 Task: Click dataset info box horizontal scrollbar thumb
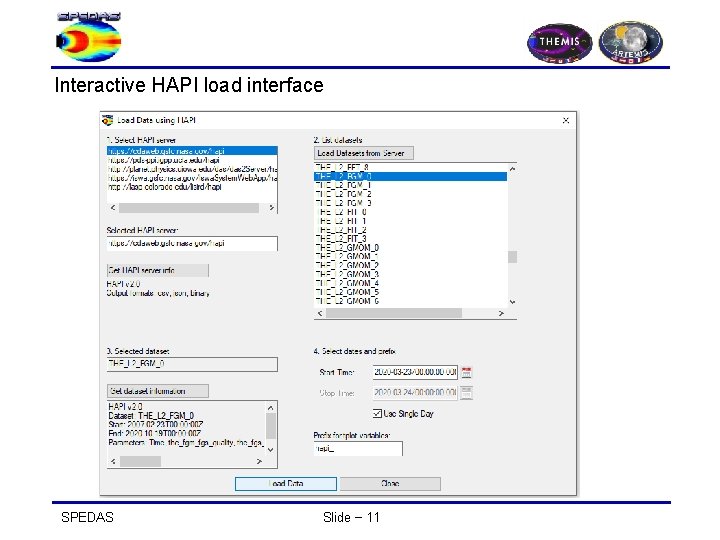click(140, 461)
